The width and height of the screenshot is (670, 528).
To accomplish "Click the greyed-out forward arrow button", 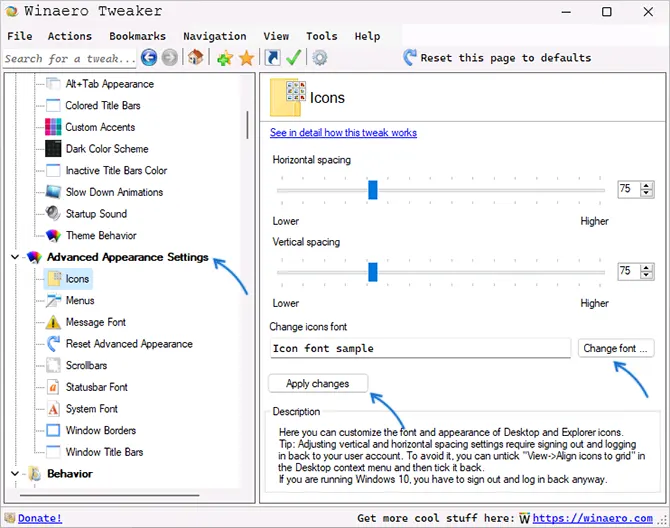I will [x=170, y=58].
